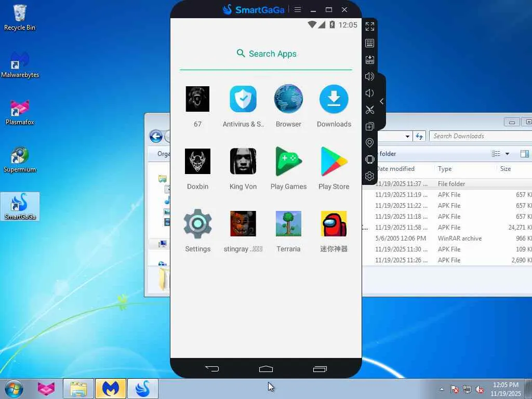The height and width of the screenshot is (399, 532).
Task: Open the Browser globe app
Action: click(288, 99)
